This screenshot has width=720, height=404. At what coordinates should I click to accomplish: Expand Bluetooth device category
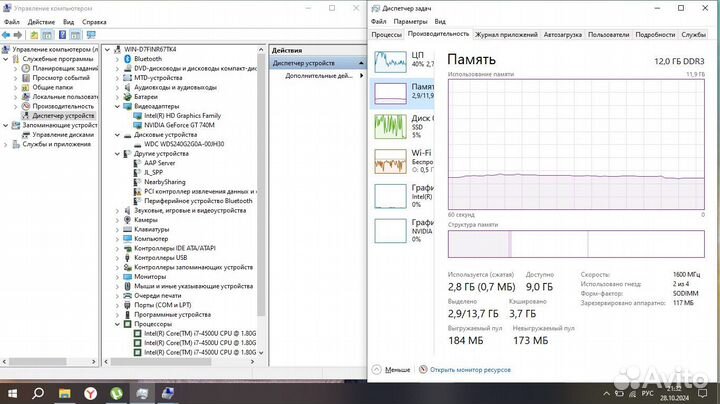coord(118,59)
